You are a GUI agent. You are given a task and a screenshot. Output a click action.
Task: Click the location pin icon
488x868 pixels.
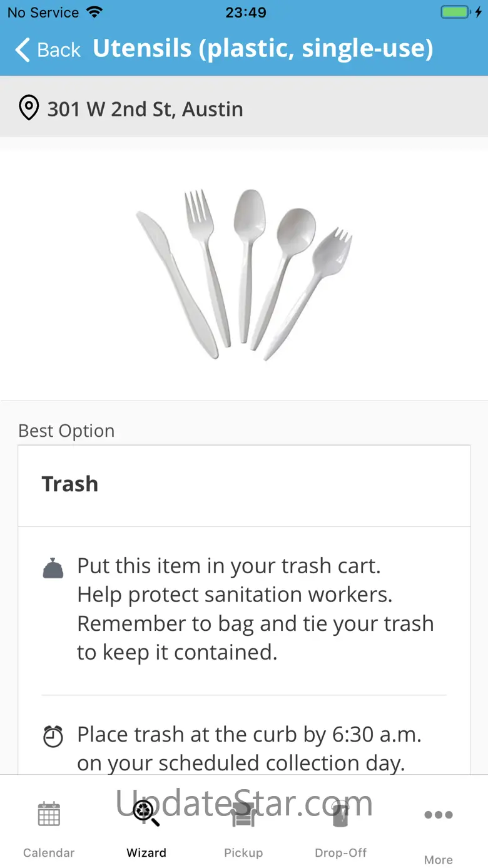click(29, 108)
